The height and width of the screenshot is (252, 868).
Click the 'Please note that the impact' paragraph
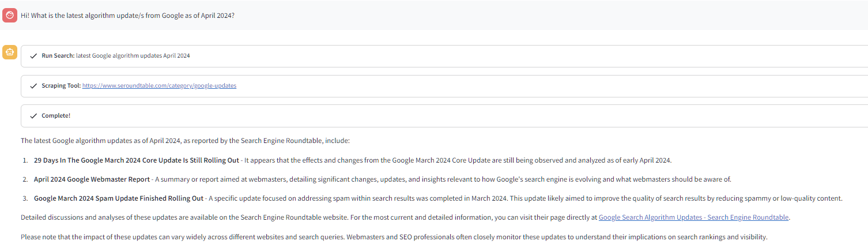394,237
